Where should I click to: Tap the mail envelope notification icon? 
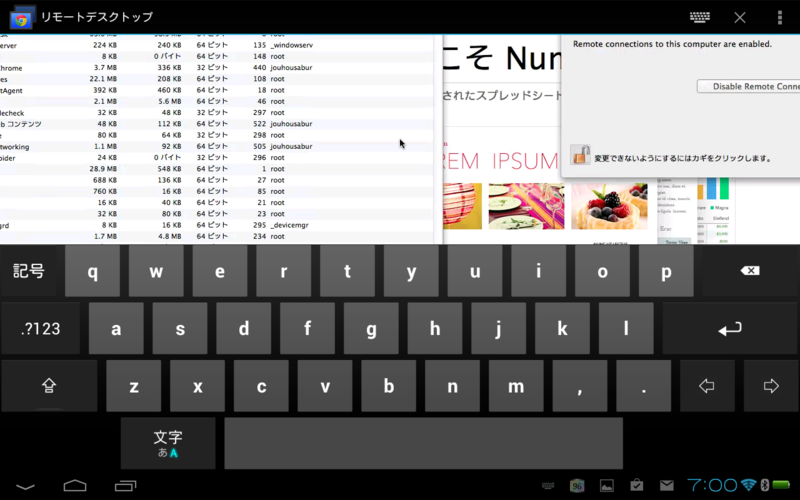666,485
